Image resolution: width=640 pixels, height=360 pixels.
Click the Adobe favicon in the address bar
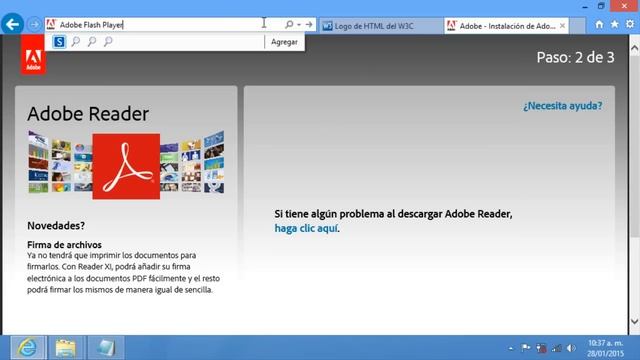pos(51,24)
